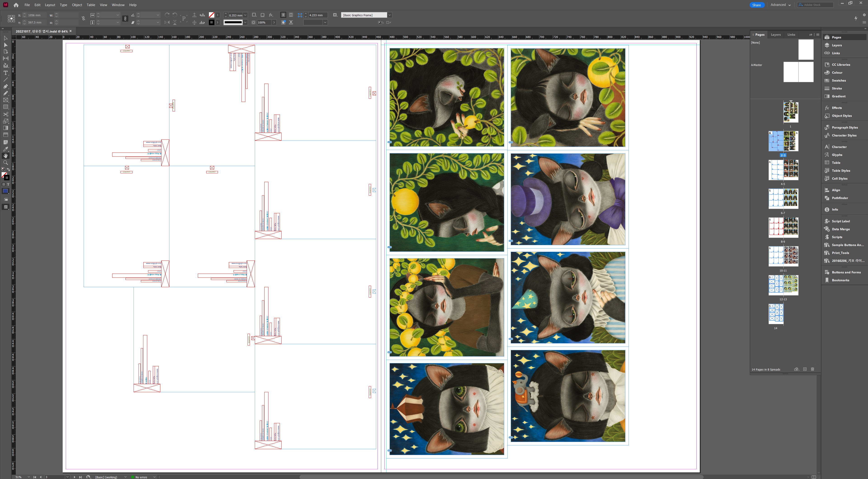Select the reference point locator grid
This screenshot has width=868, height=479.
coord(11,19)
